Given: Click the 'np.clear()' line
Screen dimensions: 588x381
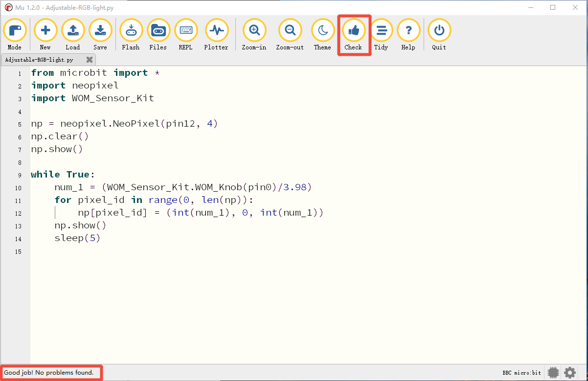Looking at the screenshot, I should click(60, 136).
